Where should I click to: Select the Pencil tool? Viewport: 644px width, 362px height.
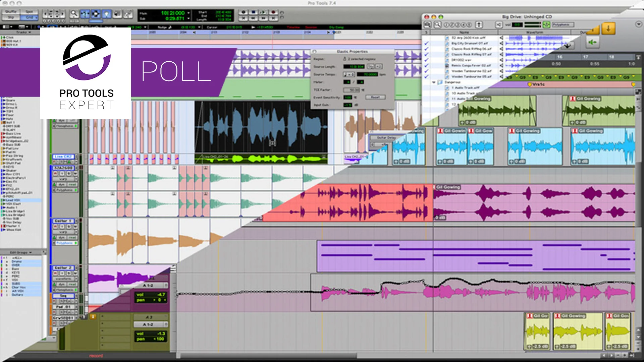pyautogui.click(x=128, y=14)
